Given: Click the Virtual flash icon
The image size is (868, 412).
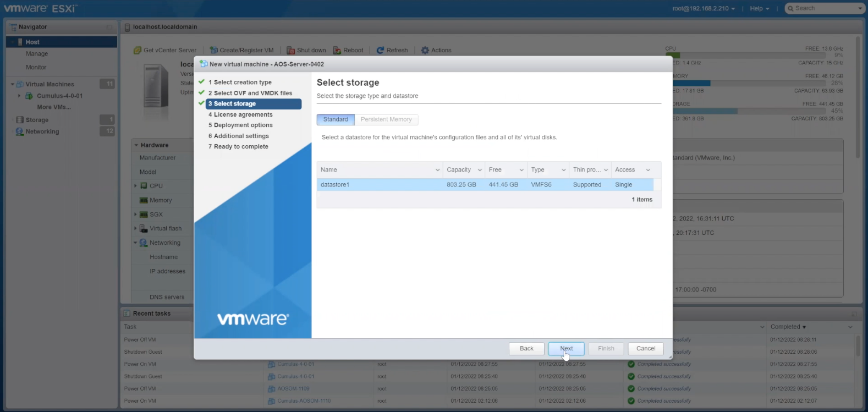Looking at the screenshot, I should (x=144, y=228).
